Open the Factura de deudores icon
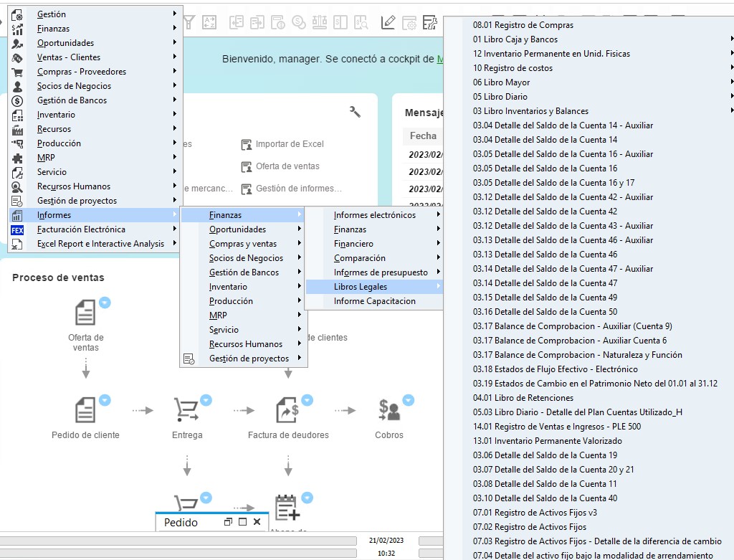734x560 pixels. 287,410
